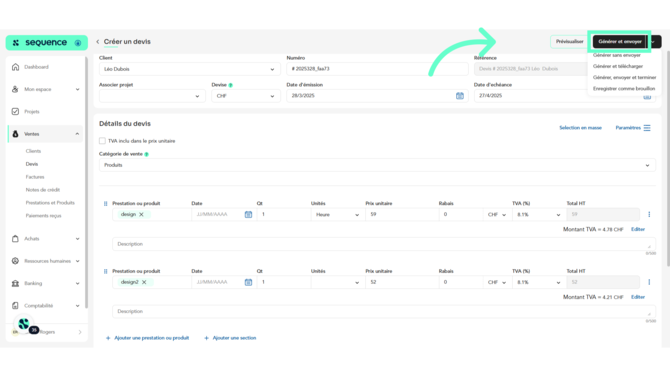
Task: Expand the Mon espace sidebar section
Action: [77, 89]
